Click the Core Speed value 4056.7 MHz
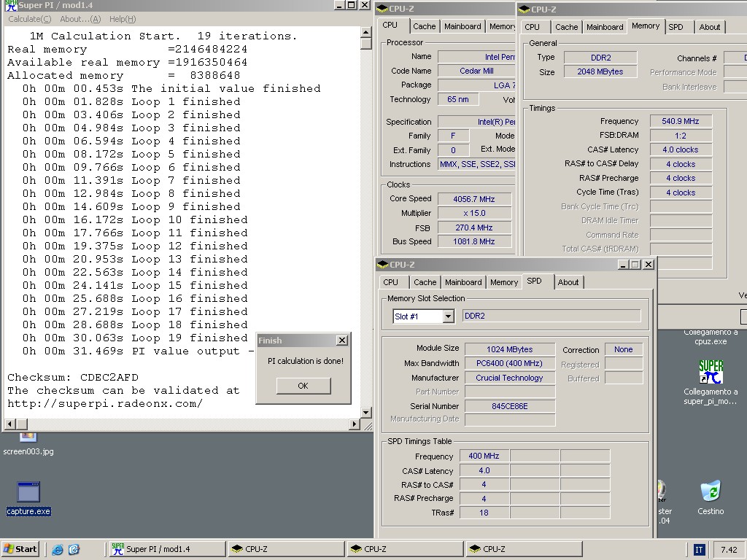The width and height of the screenshot is (747, 560). pyautogui.click(x=474, y=199)
